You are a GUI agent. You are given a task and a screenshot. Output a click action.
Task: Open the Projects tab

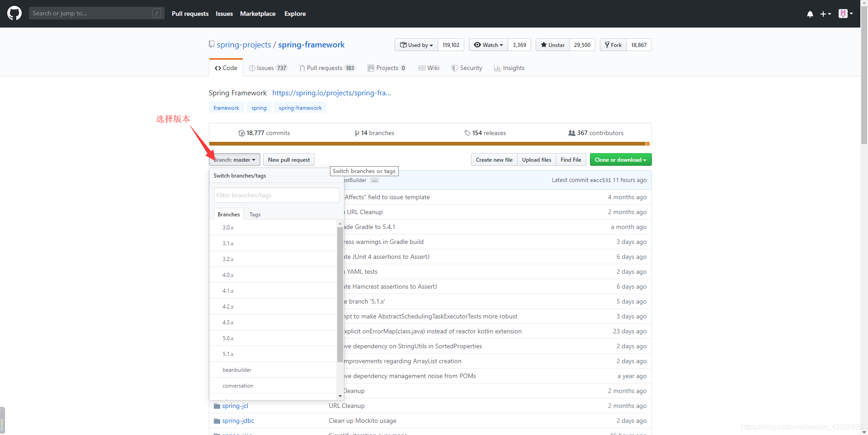387,68
